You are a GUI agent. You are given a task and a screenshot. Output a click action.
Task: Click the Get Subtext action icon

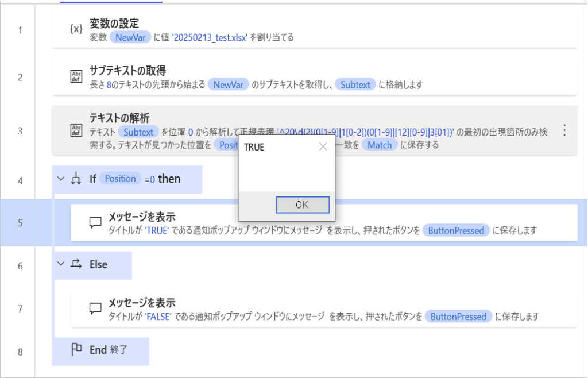[x=76, y=77]
